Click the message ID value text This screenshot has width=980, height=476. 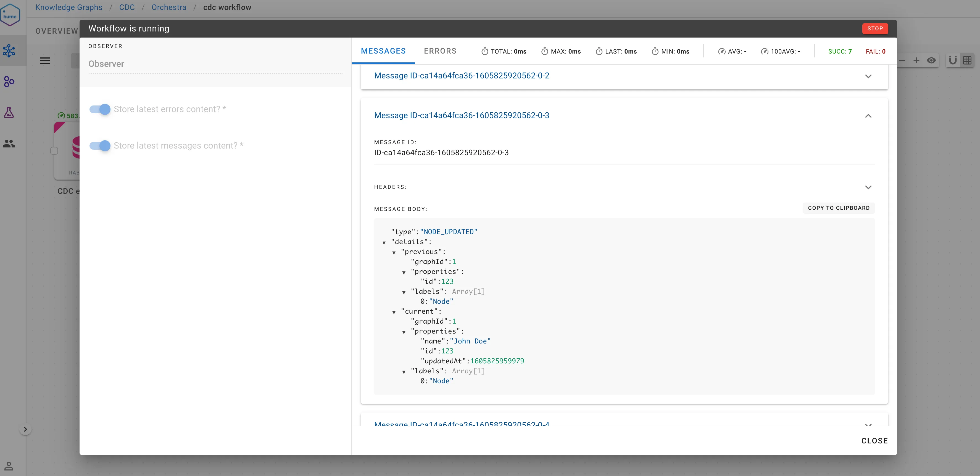(x=441, y=152)
